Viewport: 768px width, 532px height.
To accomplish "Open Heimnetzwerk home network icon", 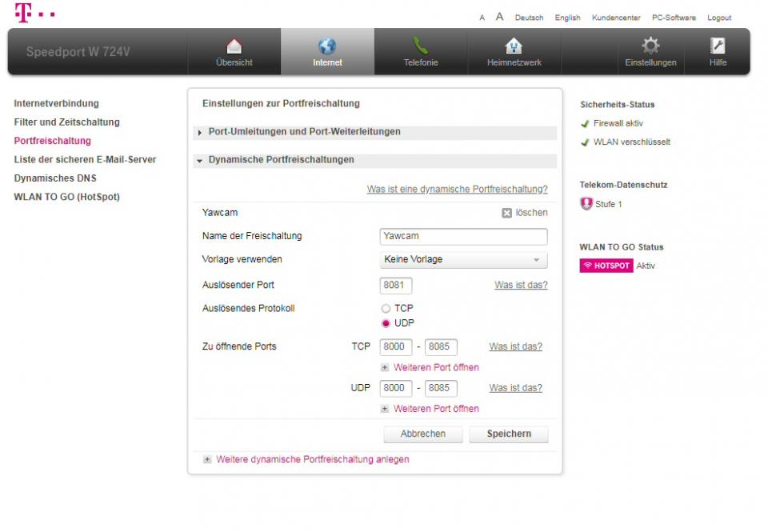I will coord(514,46).
